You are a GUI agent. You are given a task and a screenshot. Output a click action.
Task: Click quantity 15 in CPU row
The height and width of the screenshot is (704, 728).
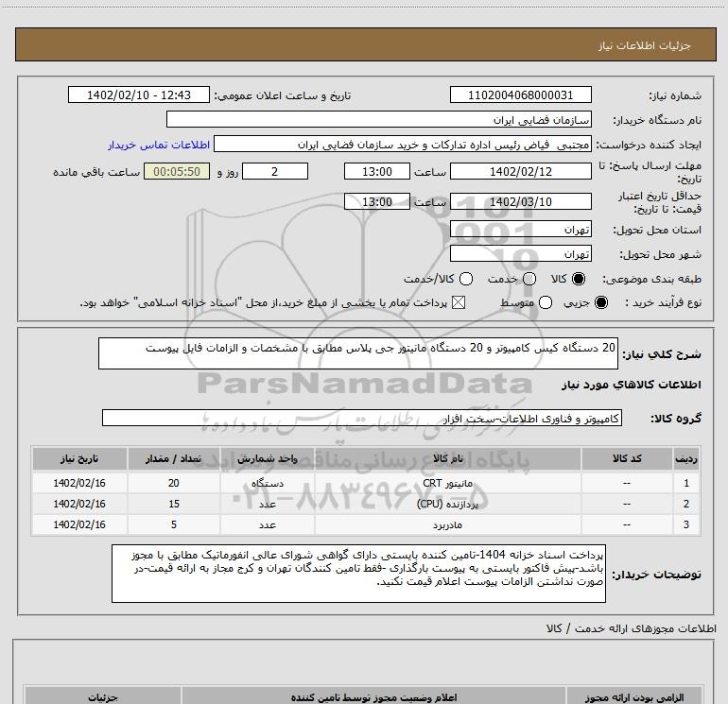pos(174,504)
